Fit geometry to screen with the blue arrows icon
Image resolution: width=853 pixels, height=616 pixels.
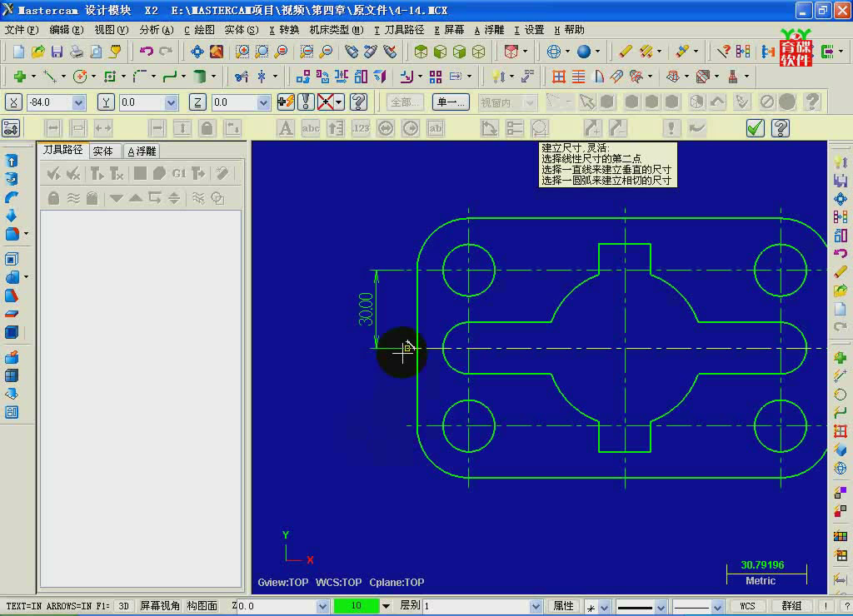197,52
